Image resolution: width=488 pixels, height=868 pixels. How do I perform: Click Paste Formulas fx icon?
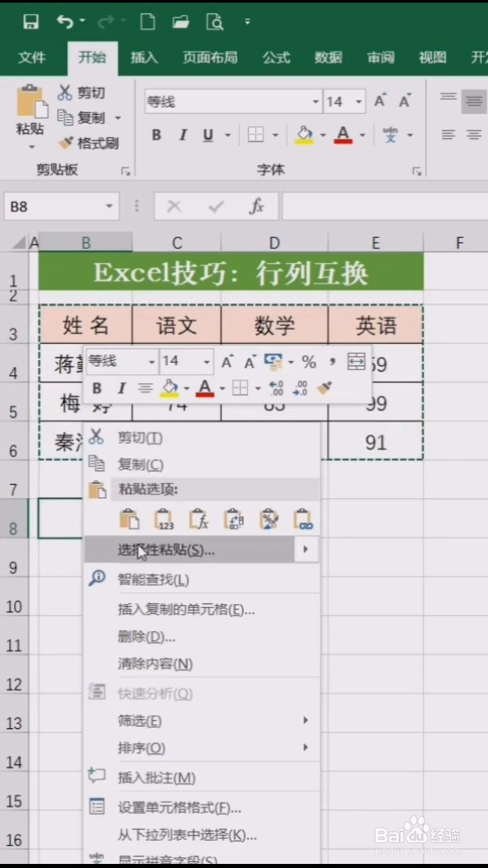[x=199, y=519]
